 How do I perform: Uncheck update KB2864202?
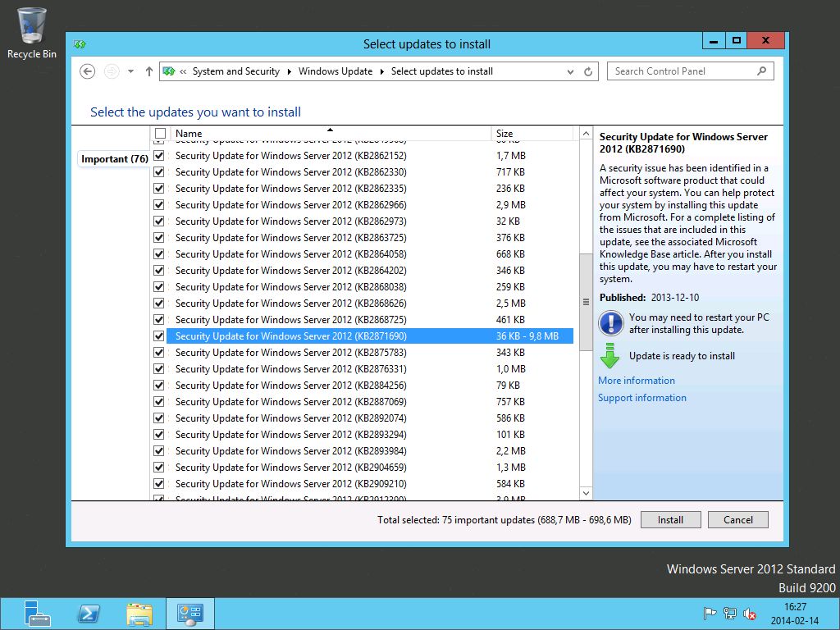158,271
